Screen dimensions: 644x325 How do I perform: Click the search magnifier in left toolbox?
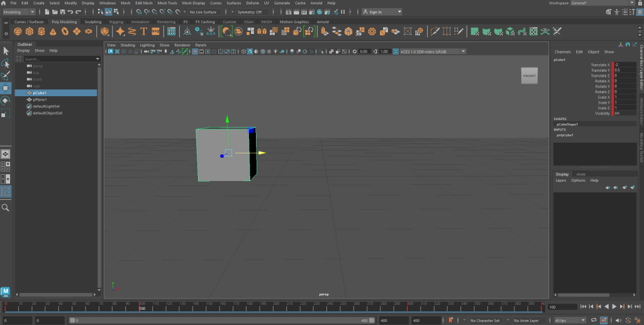tap(6, 207)
